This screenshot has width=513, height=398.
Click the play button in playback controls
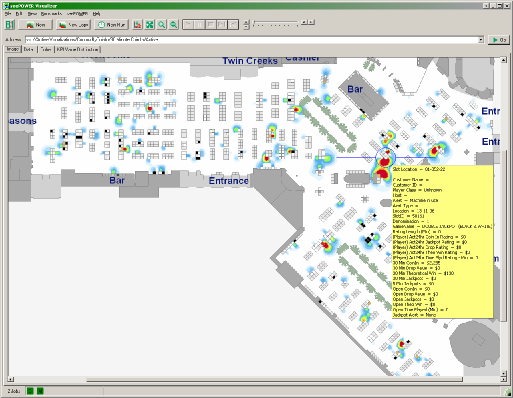click(x=188, y=25)
